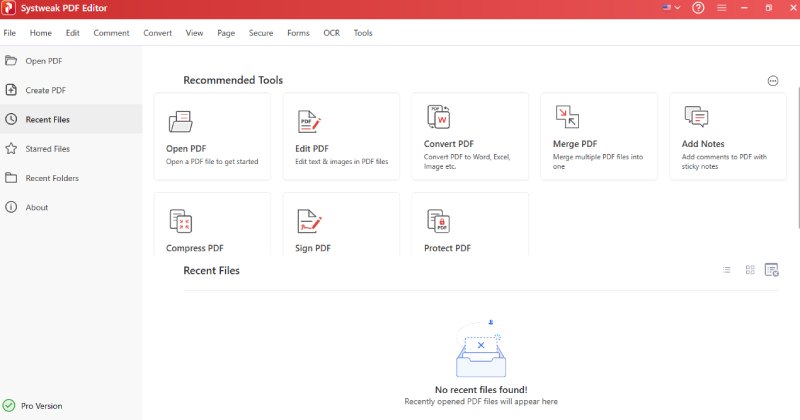Screen dimensions: 800x420
Task: Click 'Merge multiple PDF files into one' text
Action: click(x=597, y=162)
